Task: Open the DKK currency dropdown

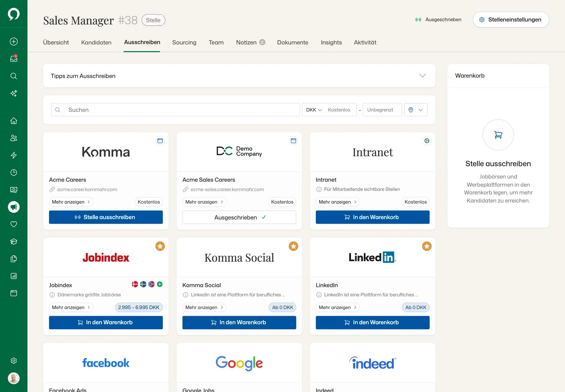Action: (x=314, y=110)
